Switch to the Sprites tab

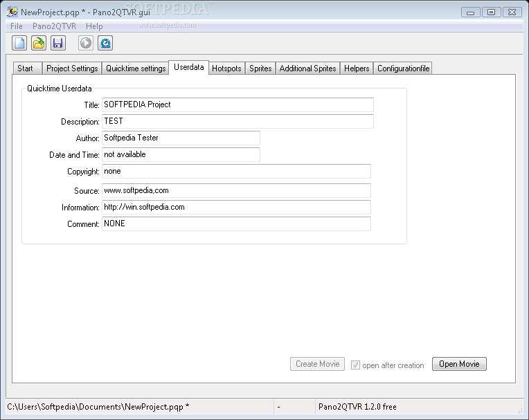tap(260, 69)
